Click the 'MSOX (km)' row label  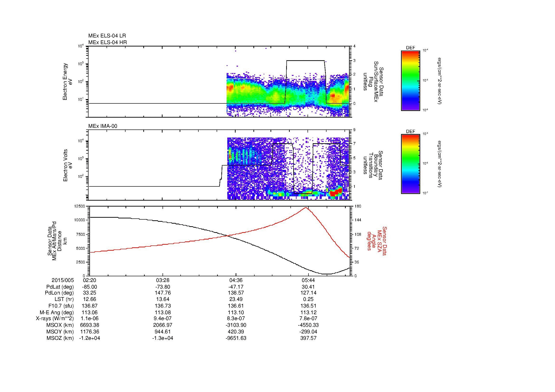tap(60, 325)
